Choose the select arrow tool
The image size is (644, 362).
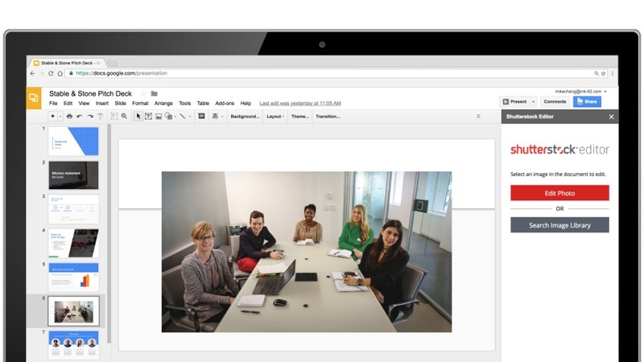click(138, 117)
